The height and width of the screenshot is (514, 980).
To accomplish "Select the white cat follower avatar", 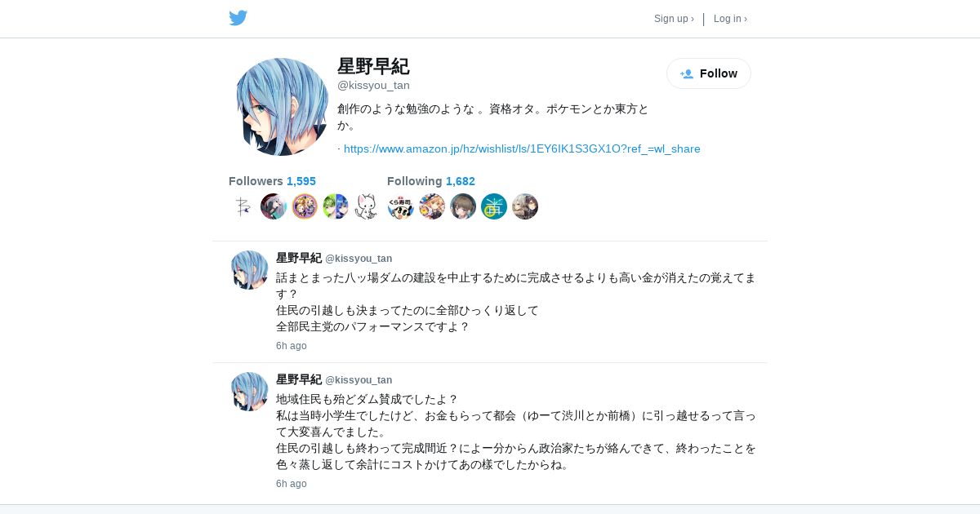I will [x=367, y=206].
